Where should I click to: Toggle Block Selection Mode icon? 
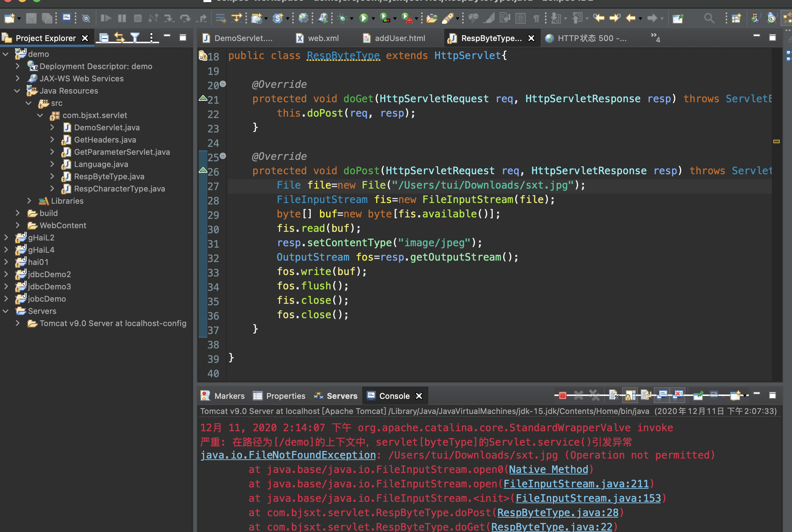click(x=521, y=18)
